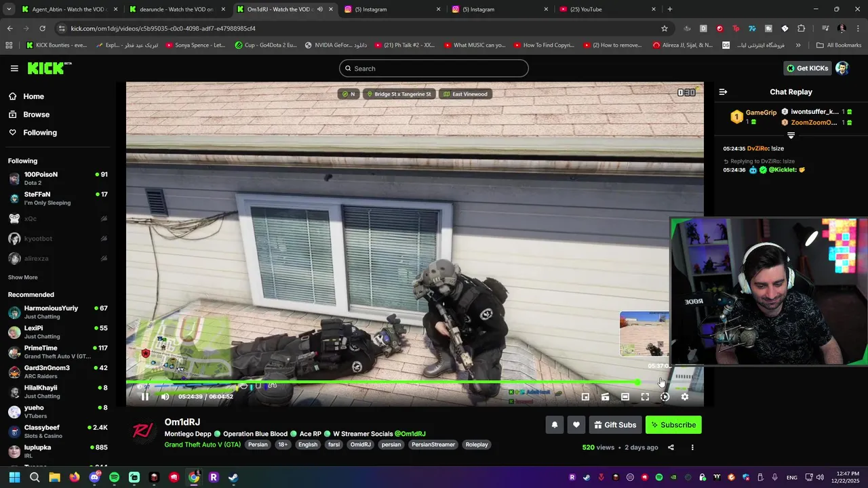Switch to the Agent_Abtin browser tab
This screenshot has height=488, width=868.
70,9
